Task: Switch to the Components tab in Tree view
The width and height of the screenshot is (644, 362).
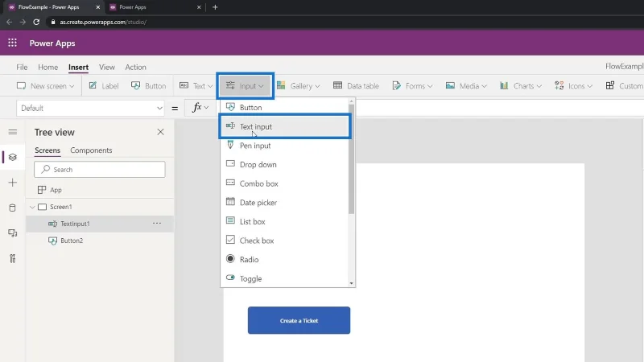Action: point(91,150)
